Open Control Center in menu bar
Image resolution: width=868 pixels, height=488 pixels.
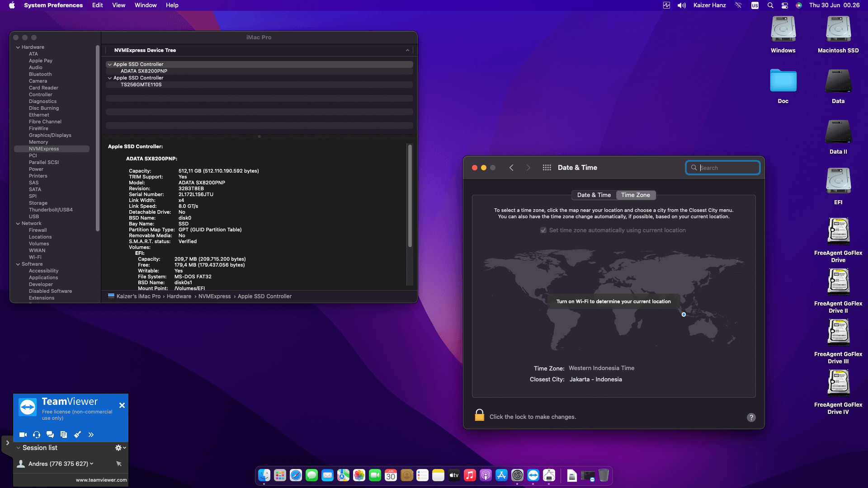coord(785,5)
